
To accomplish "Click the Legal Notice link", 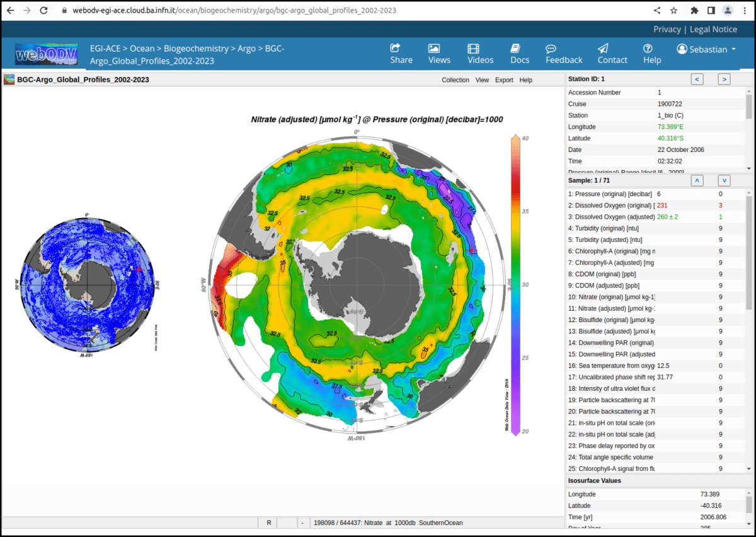I will pos(713,29).
